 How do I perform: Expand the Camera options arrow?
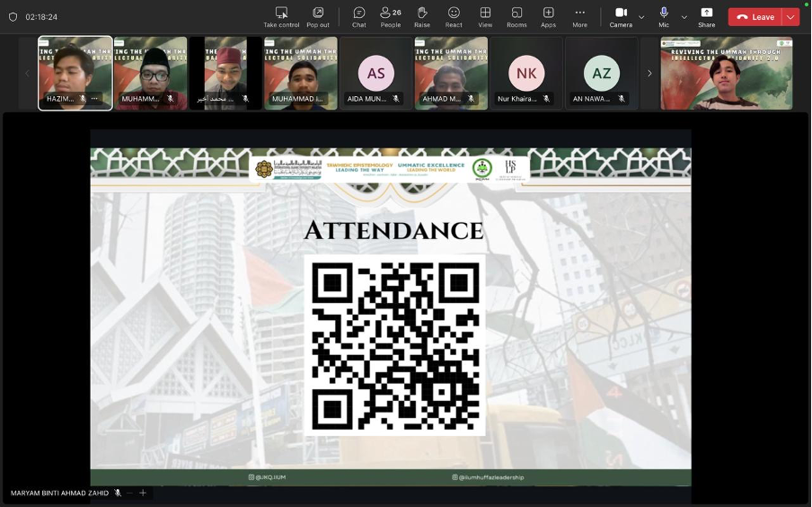pyautogui.click(x=641, y=17)
